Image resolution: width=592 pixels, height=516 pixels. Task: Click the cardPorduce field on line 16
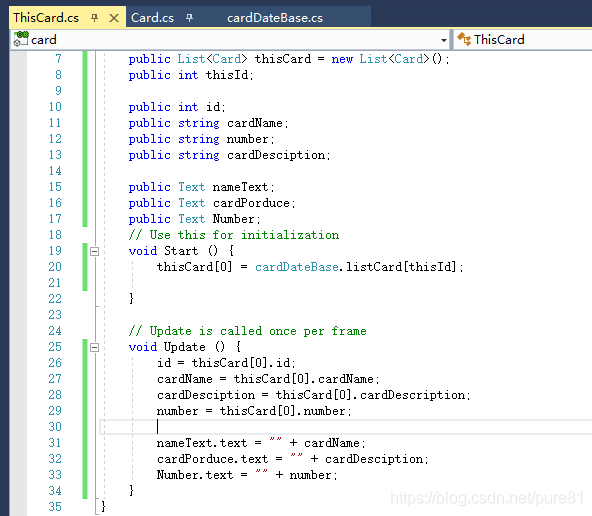[251, 203]
